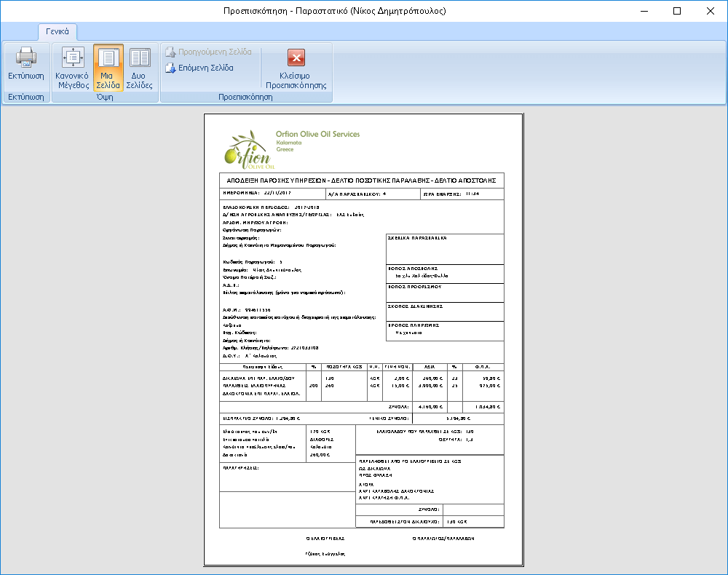This screenshot has width=728, height=575.
Task: Click the window title bar text
Action: (x=334, y=11)
